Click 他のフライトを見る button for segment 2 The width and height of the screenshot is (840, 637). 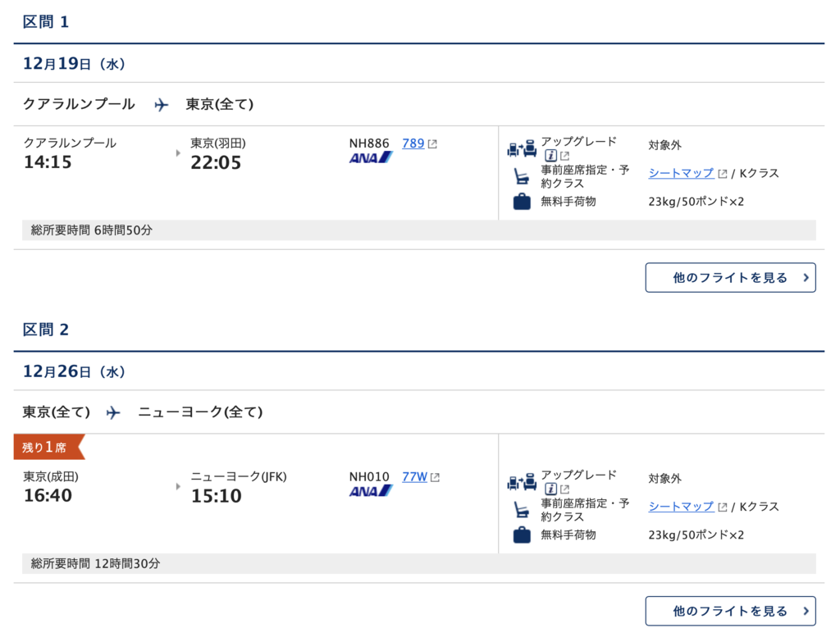pos(730,611)
